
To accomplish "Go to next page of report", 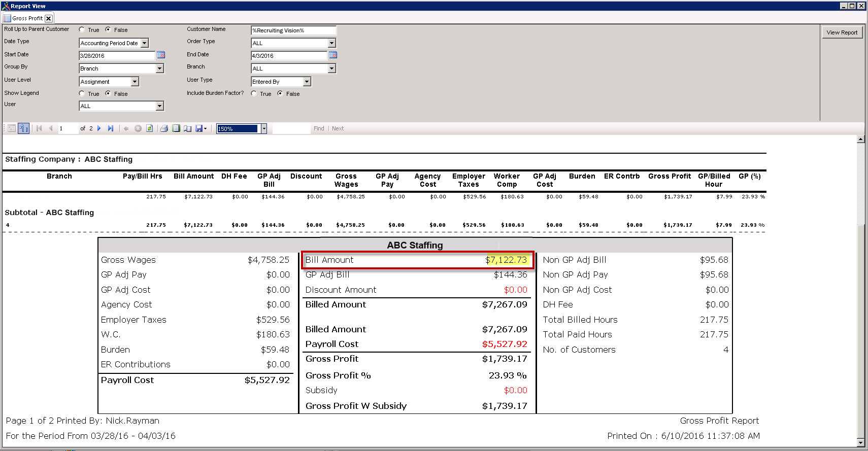I will pos(99,129).
